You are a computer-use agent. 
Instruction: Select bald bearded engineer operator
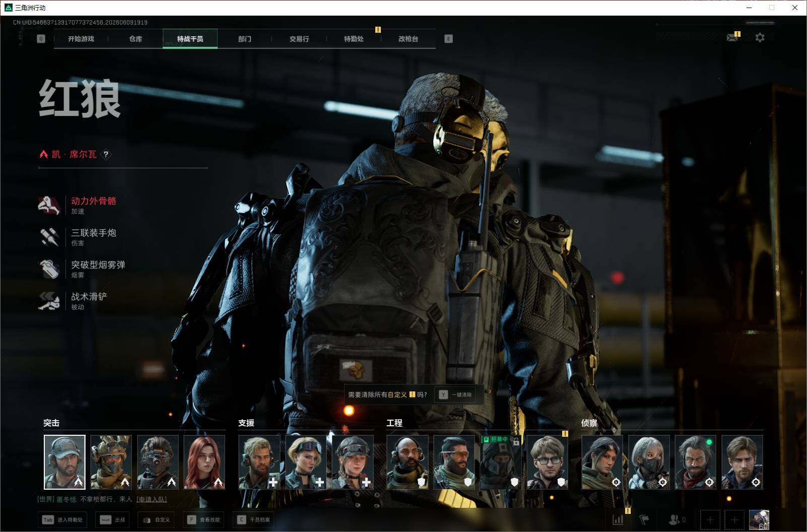point(408,462)
